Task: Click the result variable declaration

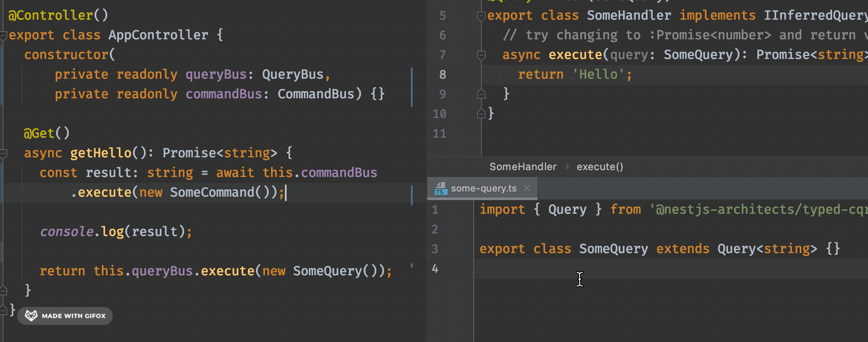Action: [108, 173]
